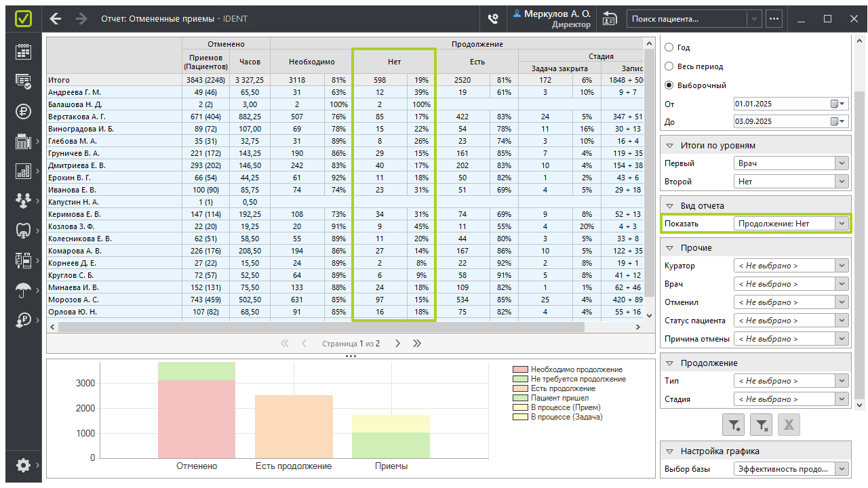This screenshot has height=488, width=868.
Task: Open the tooth dental icon in sidebar
Action: tap(23, 230)
